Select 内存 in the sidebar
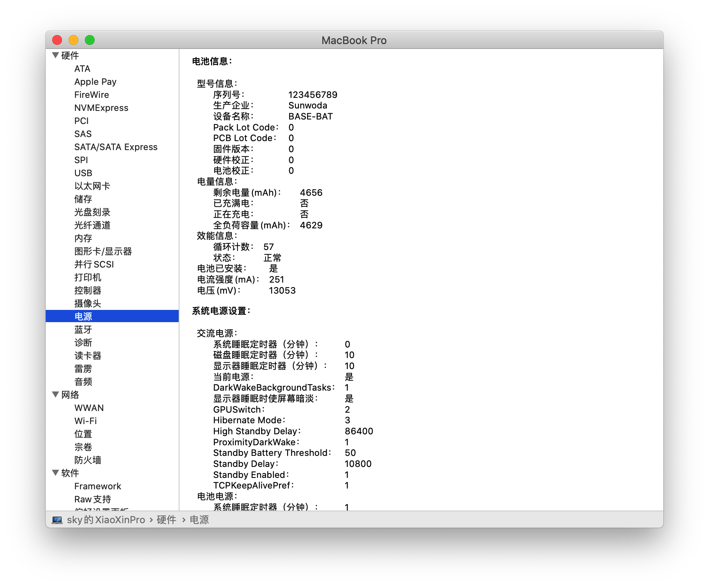The image size is (709, 588). point(83,238)
